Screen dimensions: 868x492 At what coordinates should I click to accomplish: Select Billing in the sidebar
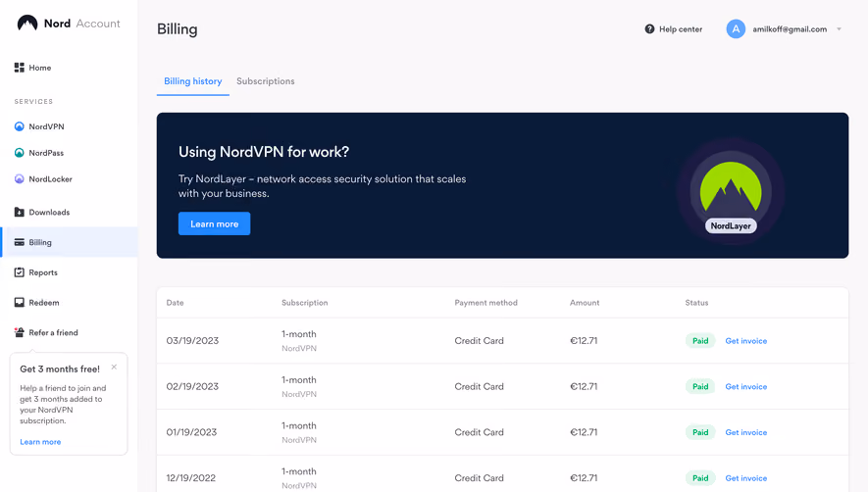coord(69,242)
